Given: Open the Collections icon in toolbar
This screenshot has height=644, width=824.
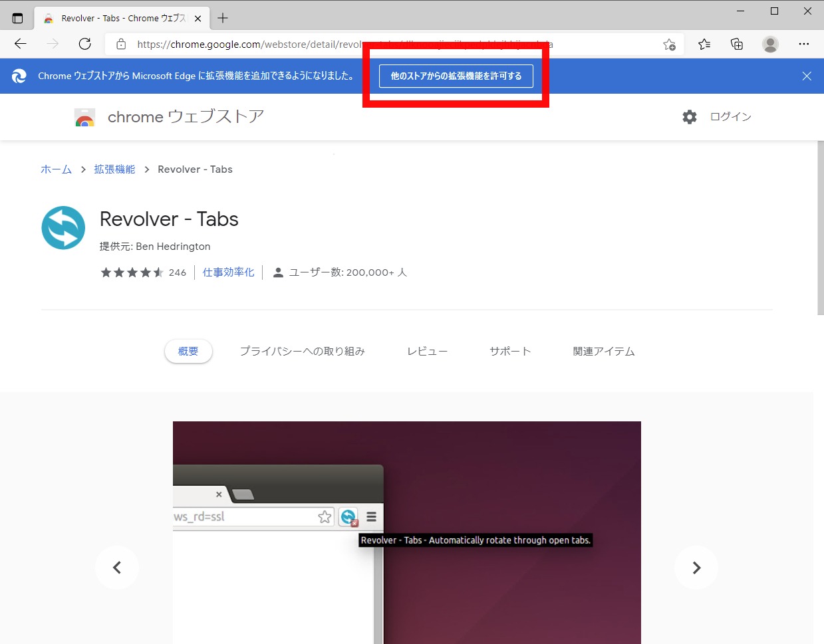Looking at the screenshot, I should click(737, 45).
